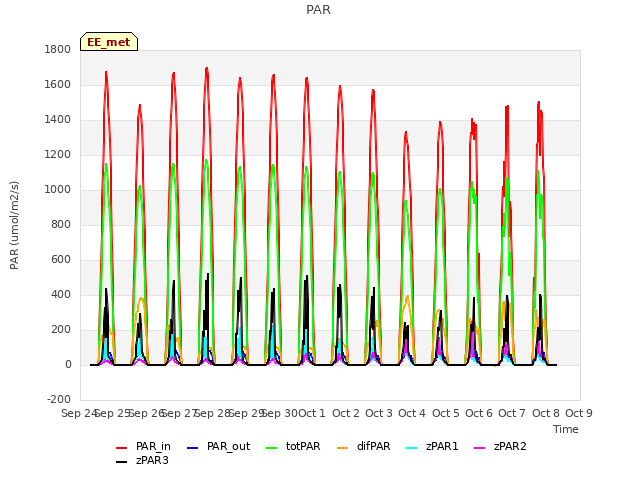Click the PAR chart title
The image size is (640, 480).
click(x=318, y=10)
